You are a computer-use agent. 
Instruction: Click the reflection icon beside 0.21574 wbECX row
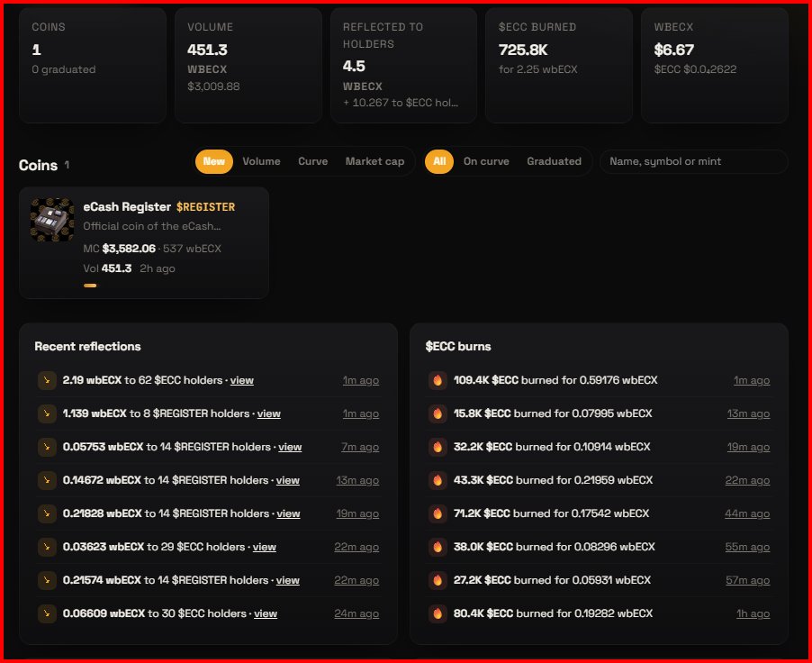(x=47, y=580)
